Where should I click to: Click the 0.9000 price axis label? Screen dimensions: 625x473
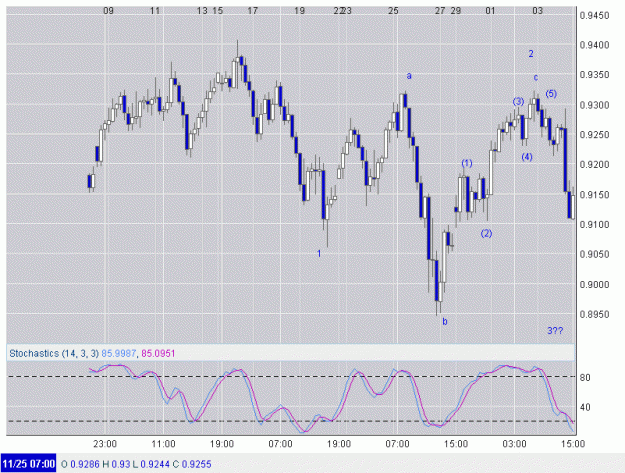point(594,285)
